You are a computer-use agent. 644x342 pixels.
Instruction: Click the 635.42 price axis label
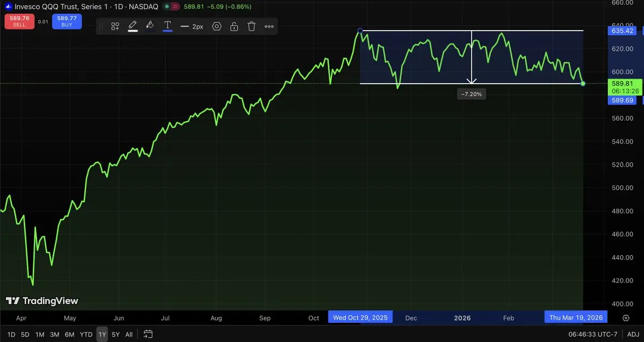point(623,31)
